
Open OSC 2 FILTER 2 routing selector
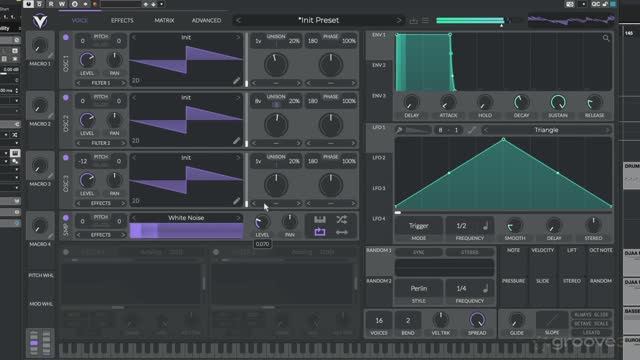tap(101, 143)
